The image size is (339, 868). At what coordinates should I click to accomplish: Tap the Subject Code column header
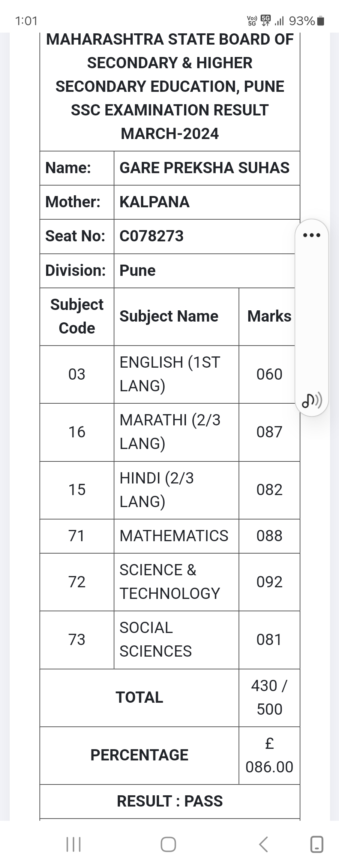click(x=77, y=317)
